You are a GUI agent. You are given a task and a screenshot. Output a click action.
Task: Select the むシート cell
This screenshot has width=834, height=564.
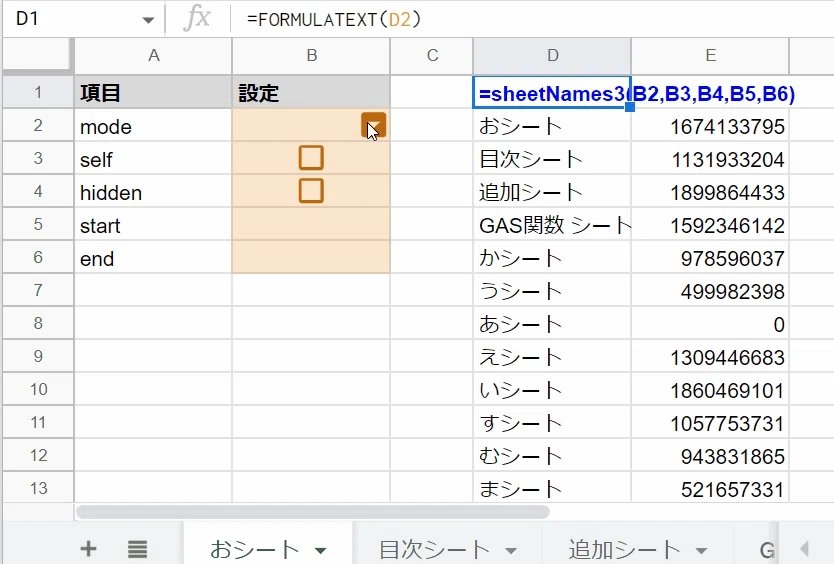552,455
